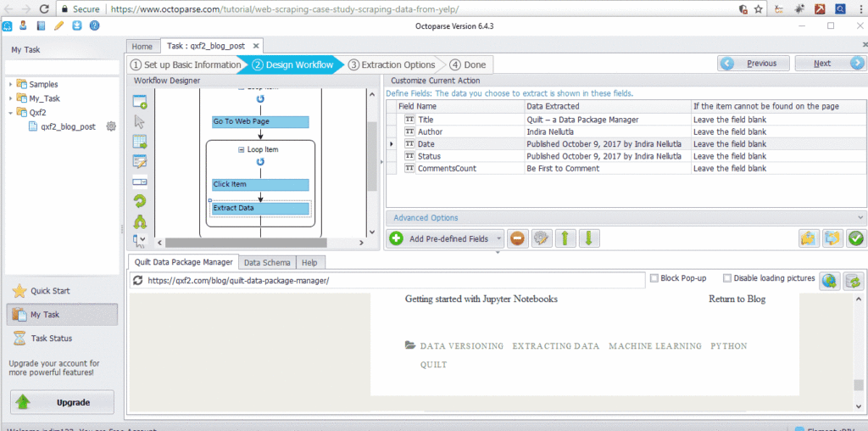This screenshot has height=431, width=868.
Task: Click the green plus Add Pre-defined Fields icon
Action: [396, 239]
